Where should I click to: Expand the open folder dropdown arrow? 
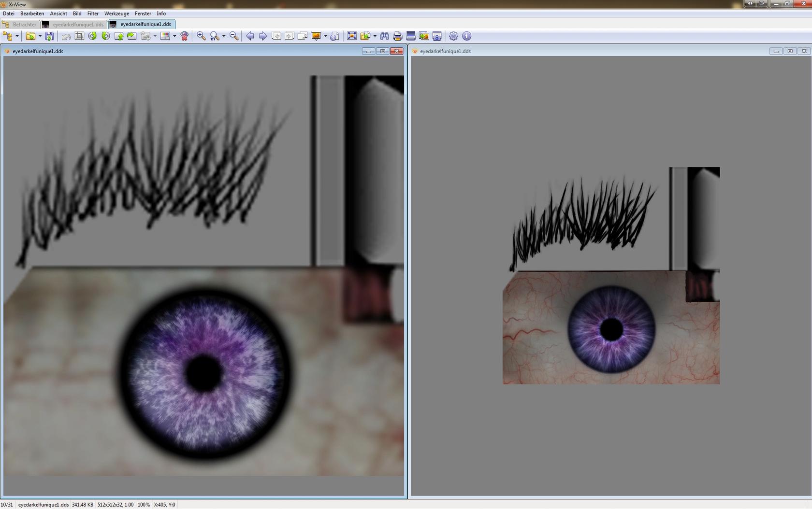click(40, 36)
